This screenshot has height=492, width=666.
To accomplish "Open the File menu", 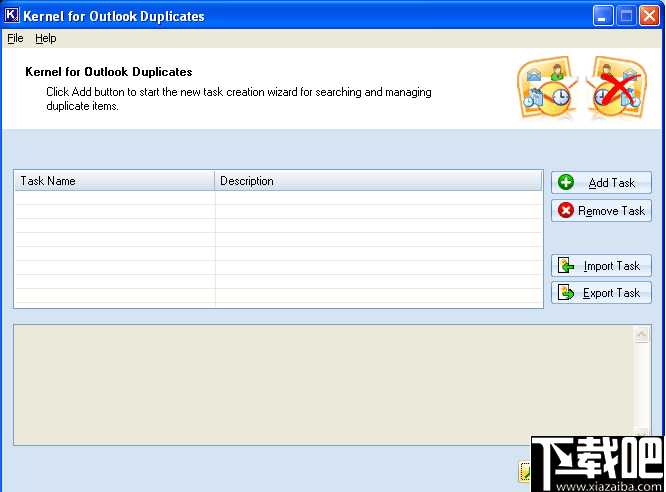I will coord(15,38).
